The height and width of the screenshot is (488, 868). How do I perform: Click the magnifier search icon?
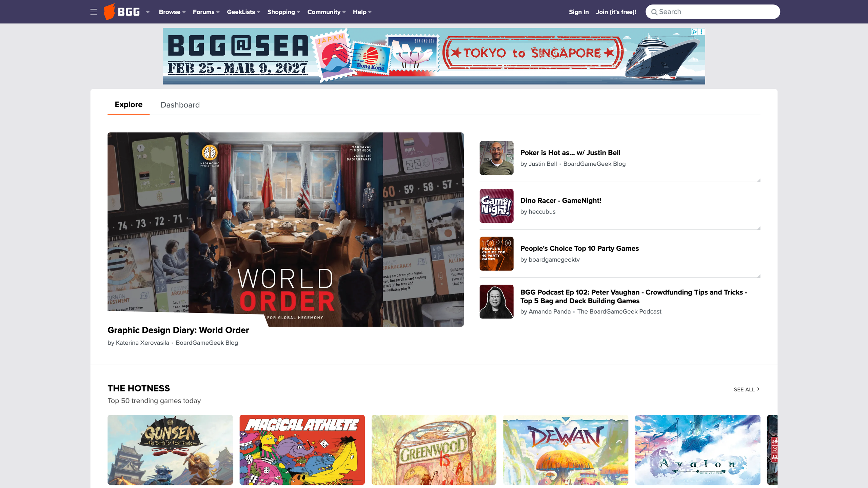(654, 12)
